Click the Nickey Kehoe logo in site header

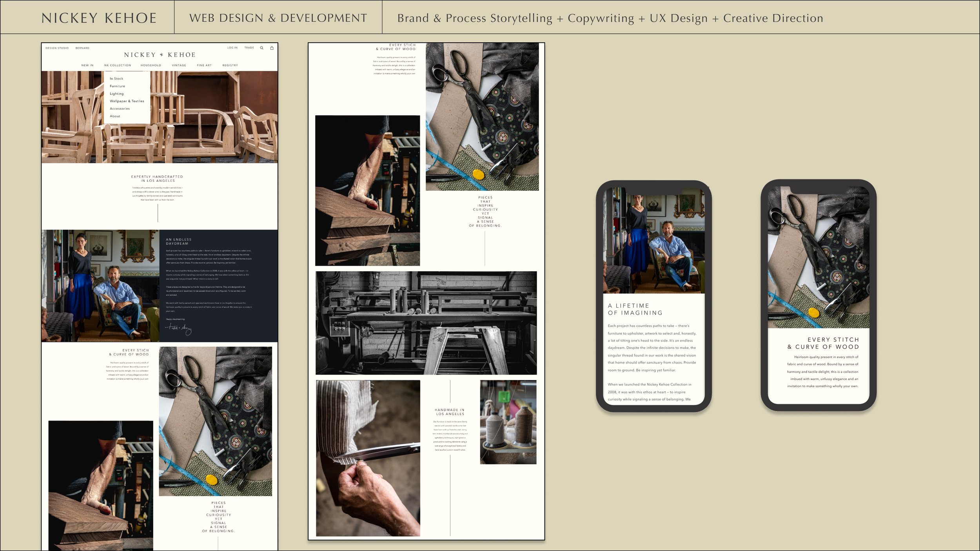(160, 55)
